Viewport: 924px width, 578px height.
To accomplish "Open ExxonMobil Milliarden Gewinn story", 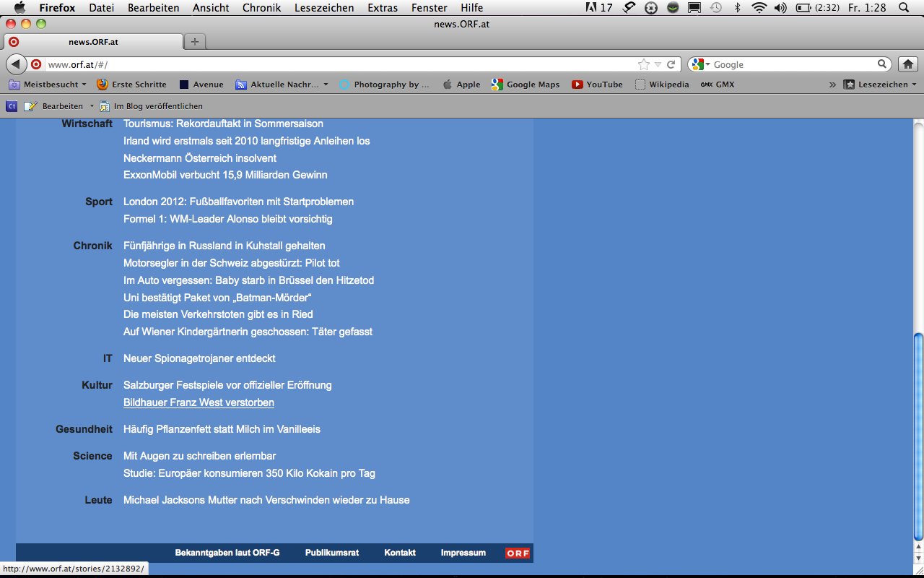I will 225,175.
